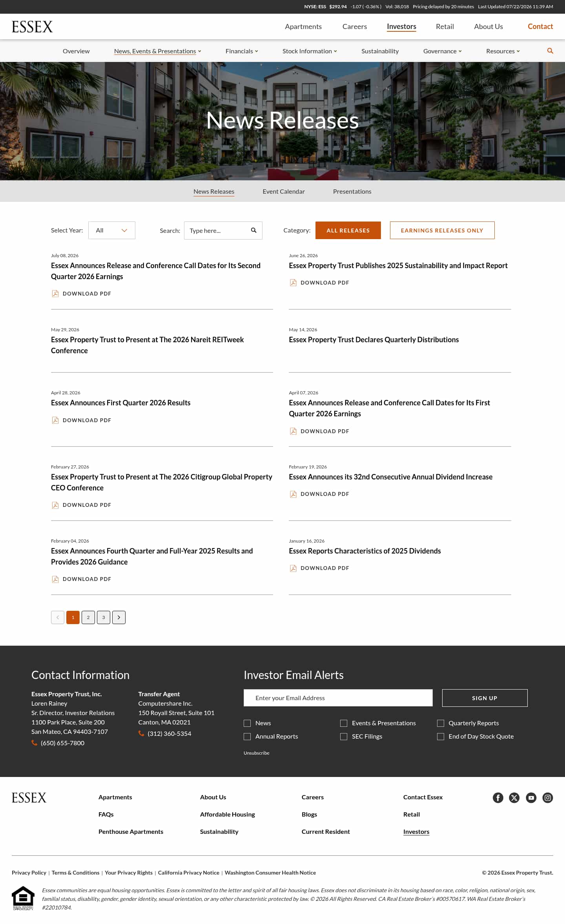Open the YouTube icon in the footer
This screenshot has height=924, width=565.
531,798
